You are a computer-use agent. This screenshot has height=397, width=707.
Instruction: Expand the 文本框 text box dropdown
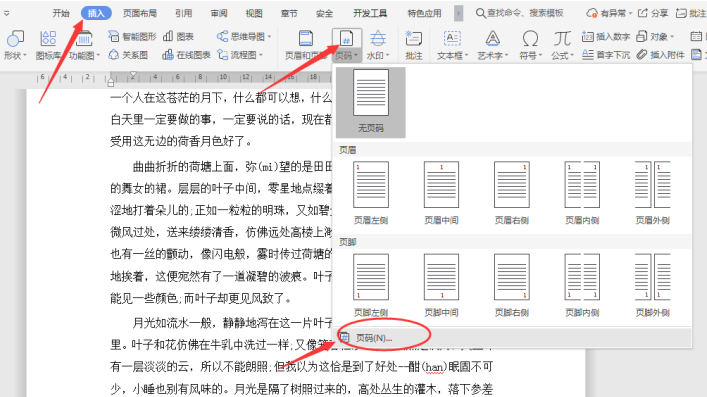[466, 55]
